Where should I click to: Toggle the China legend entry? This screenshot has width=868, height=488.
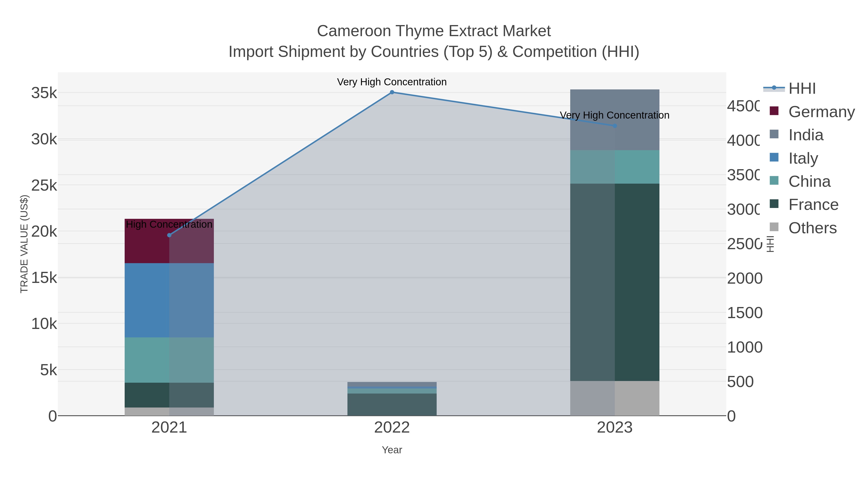(x=800, y=181)
